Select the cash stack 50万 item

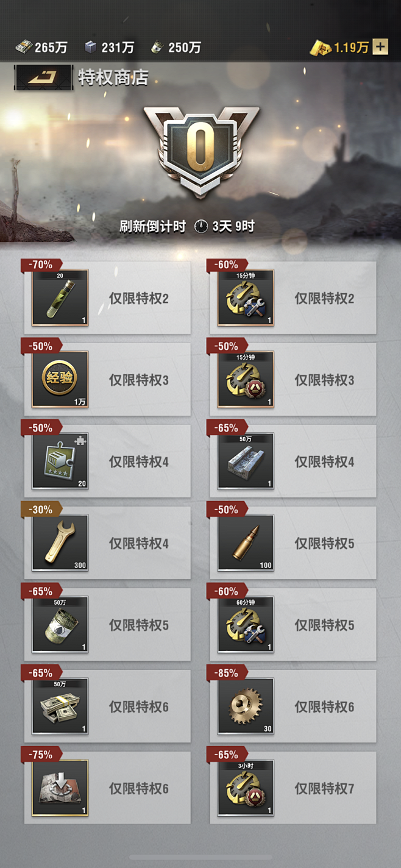(x=60, y=706)
